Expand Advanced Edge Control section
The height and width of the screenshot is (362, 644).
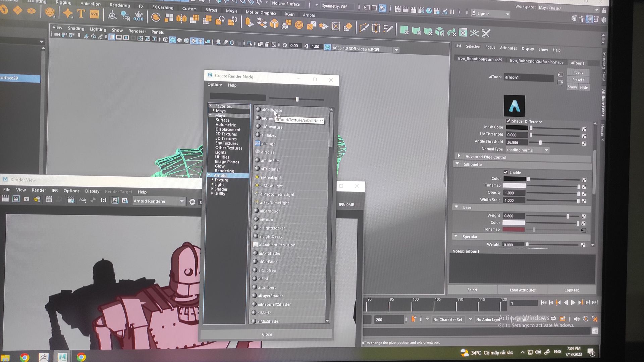[459, 156]
